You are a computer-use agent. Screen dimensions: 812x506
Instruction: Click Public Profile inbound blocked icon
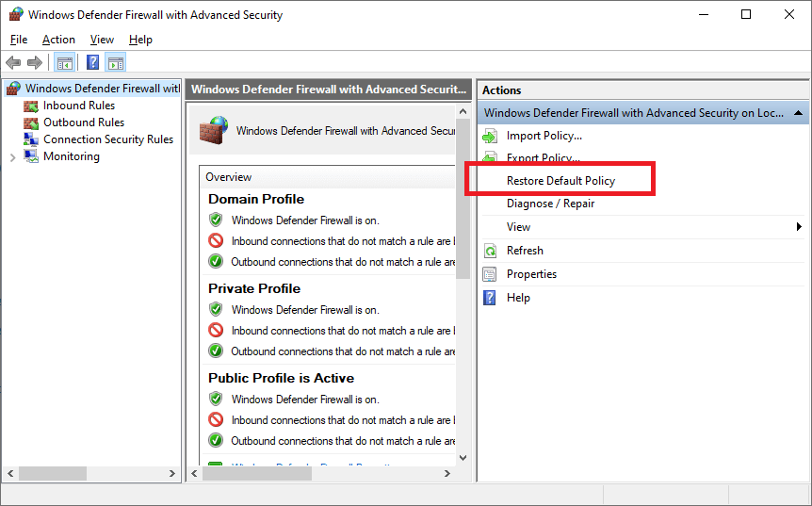pos(216,419)
